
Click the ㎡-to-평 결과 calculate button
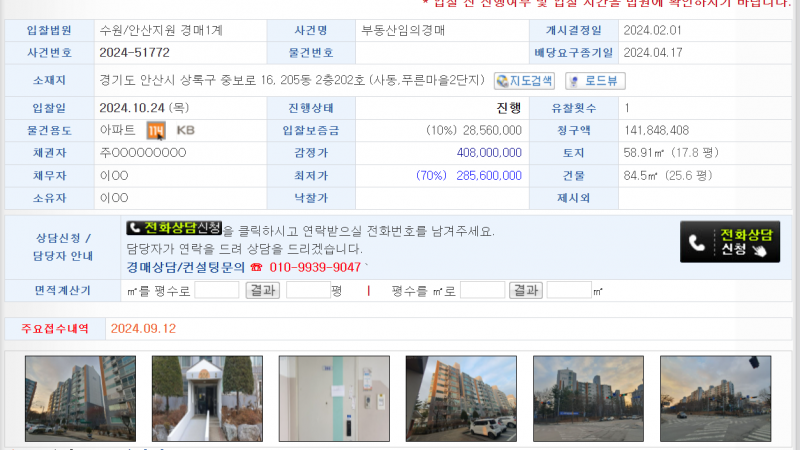[263, 291]
